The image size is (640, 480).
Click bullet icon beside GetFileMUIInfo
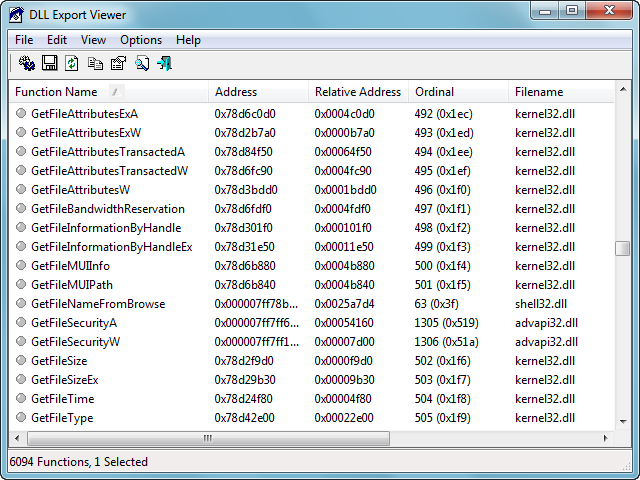(21, 265)
